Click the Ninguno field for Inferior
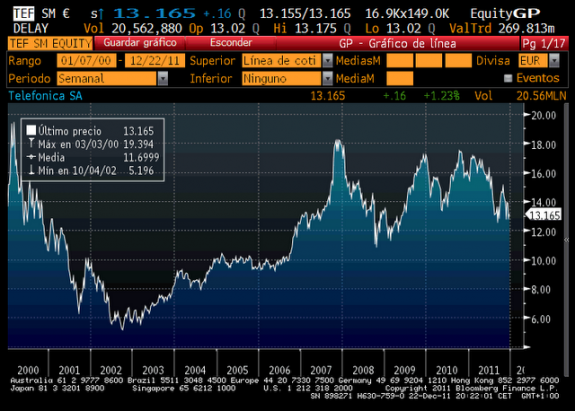575x411 pixels. point(282,78)
